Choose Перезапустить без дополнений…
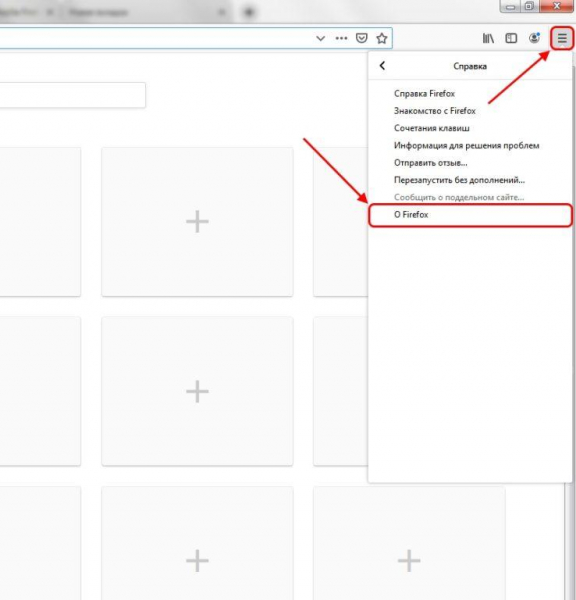 459,180
